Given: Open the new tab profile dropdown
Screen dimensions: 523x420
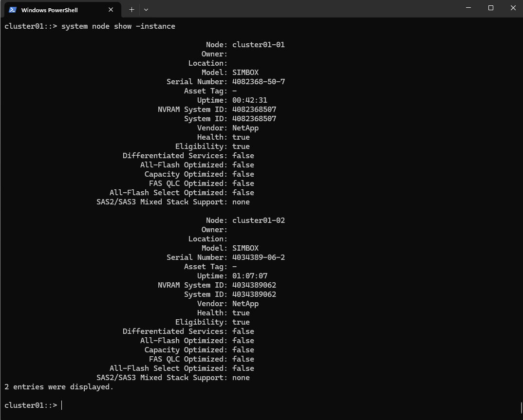Looking at the screenshot, I should (x=146, y=10).
